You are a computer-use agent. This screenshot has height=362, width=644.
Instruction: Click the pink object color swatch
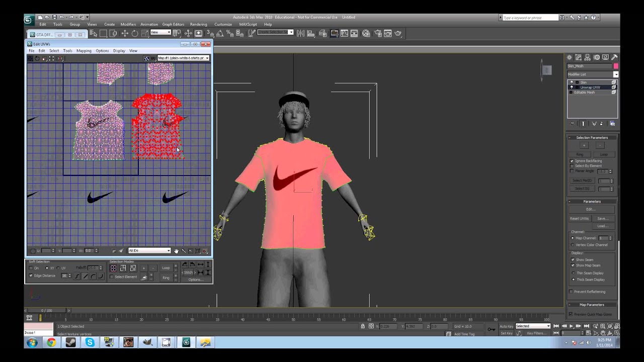(616, 66)
